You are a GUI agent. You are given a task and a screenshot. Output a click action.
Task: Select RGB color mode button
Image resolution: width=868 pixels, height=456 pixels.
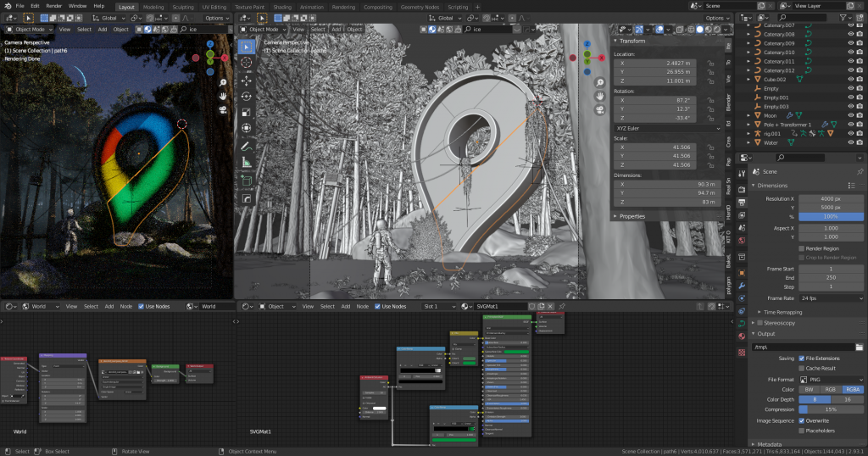pos(831,390)
